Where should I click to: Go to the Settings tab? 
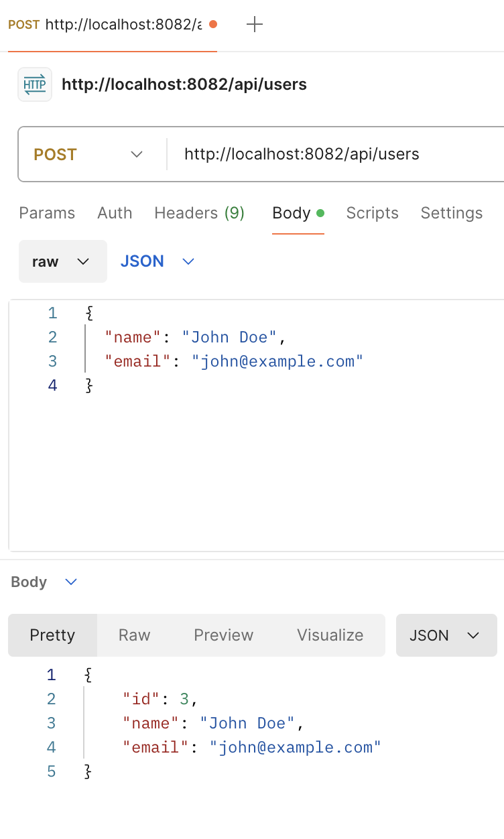pos(452,213)
